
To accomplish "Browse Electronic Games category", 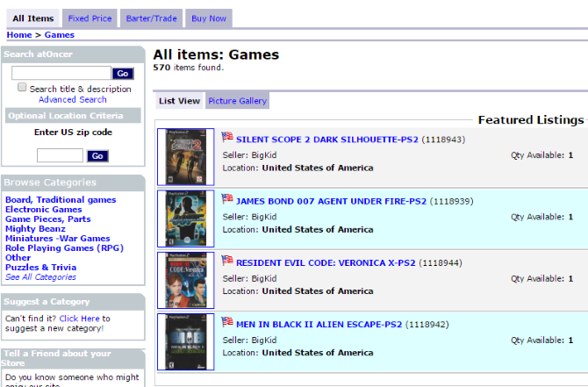I will 44,210.
